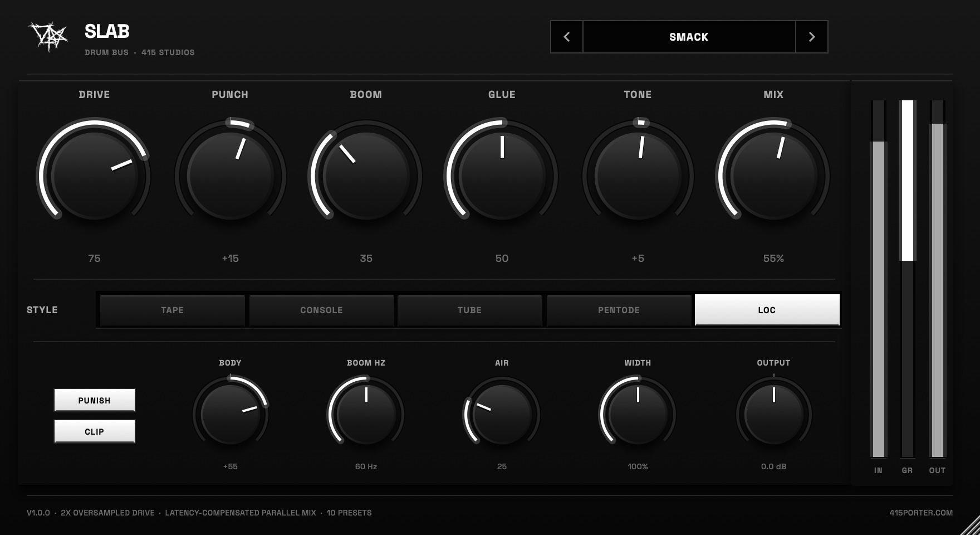Click the tone value +5
This screenshot has height=535, width=980.
click(638, 259)
